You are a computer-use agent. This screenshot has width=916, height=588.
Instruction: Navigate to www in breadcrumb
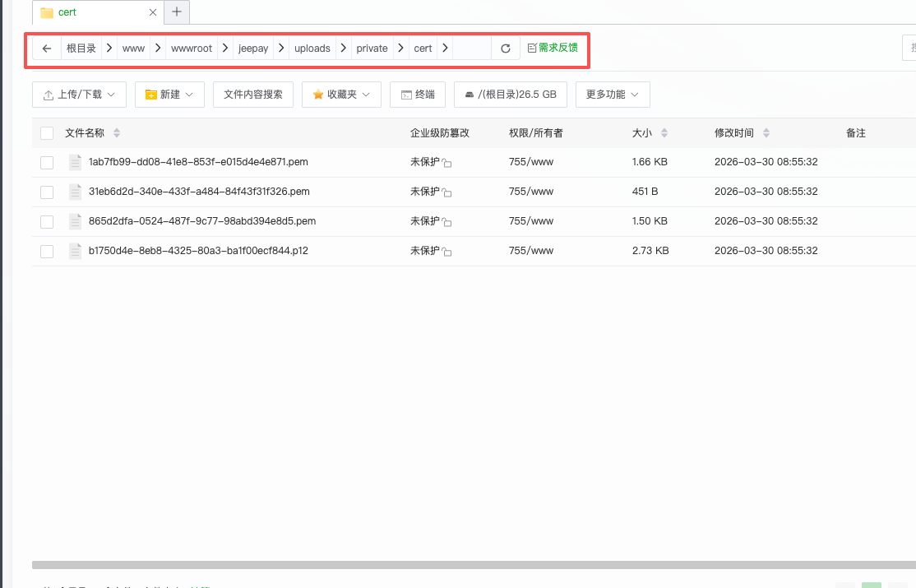133,49
